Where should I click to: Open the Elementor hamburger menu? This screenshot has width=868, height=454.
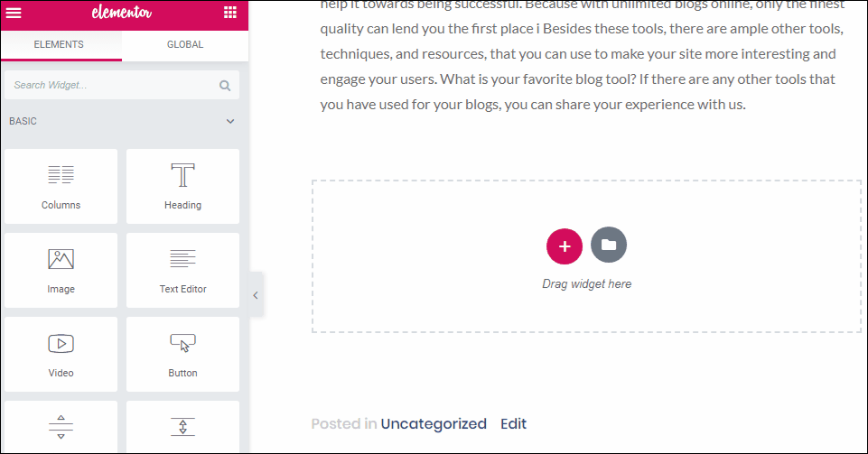pos(14,12)
